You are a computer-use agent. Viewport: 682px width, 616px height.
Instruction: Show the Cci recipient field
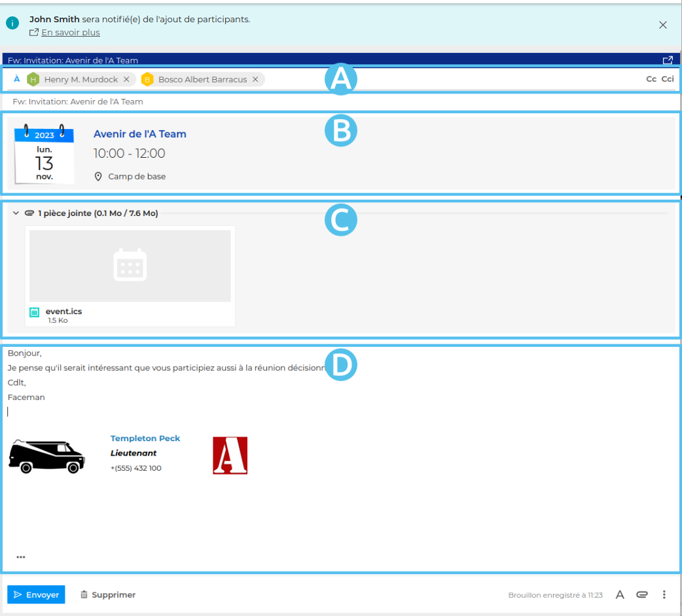coord(667,79)
